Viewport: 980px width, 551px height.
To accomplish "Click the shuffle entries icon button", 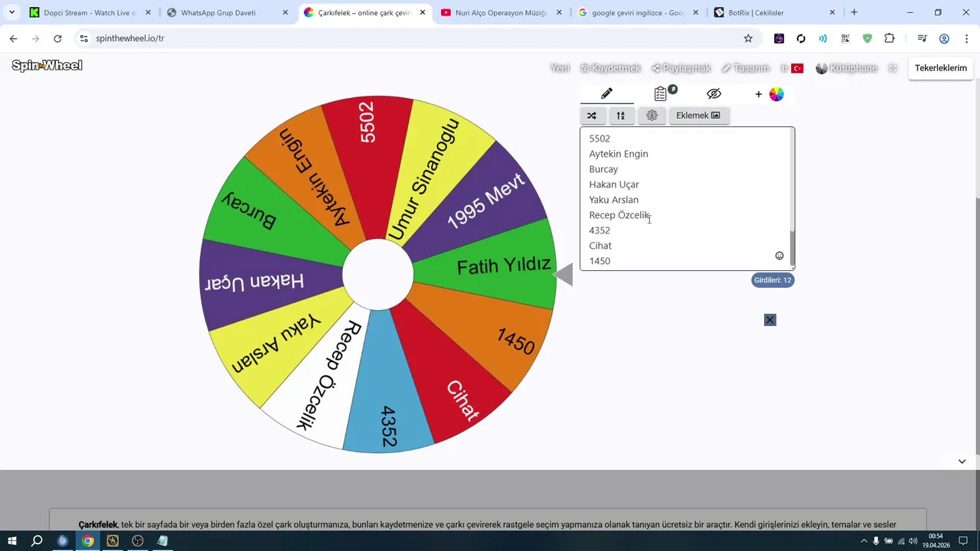I will [592, 116].
